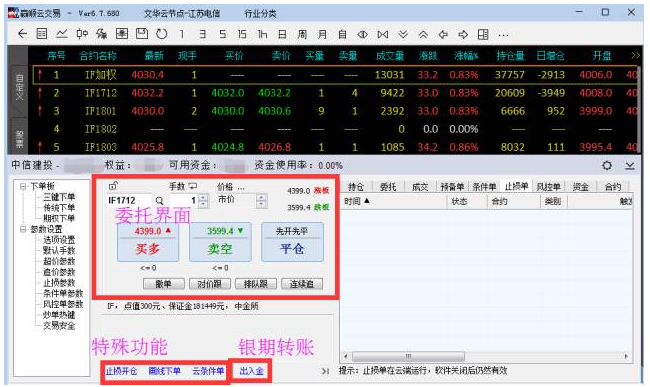
Task: Collapse the 参数设置 tree node
Action: click(23, 229)
